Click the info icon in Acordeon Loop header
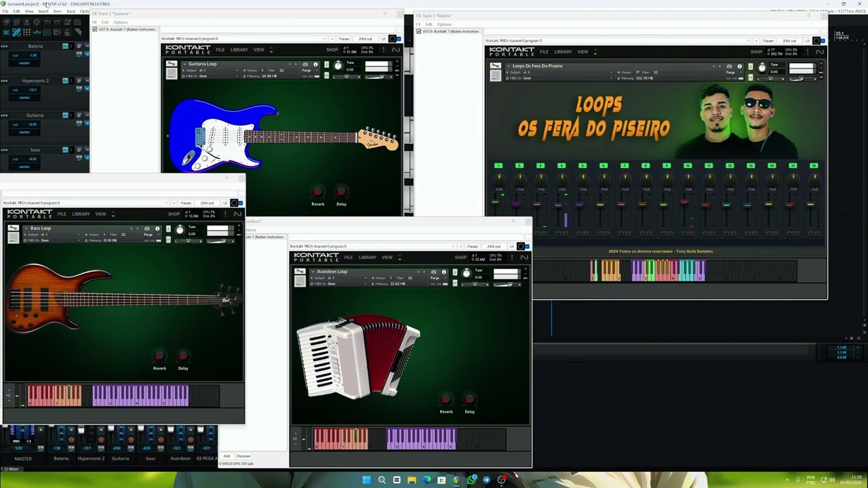 point(444,272)
